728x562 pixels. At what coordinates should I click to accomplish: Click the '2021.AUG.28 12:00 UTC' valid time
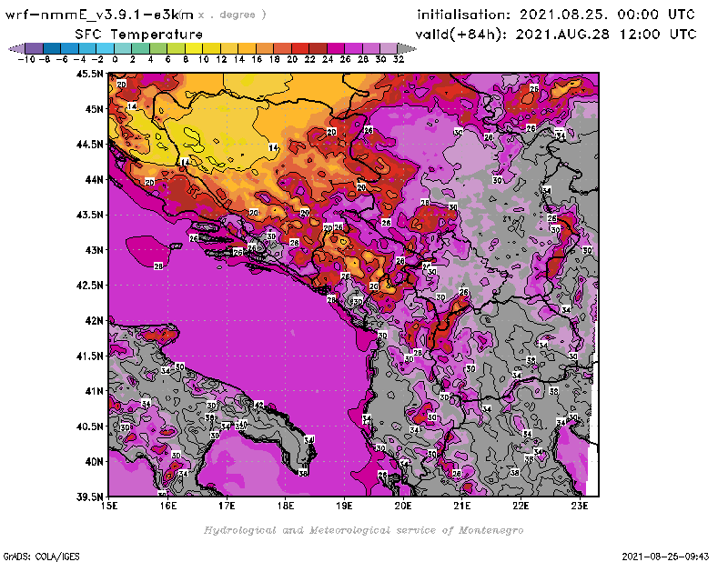point(606,35)
